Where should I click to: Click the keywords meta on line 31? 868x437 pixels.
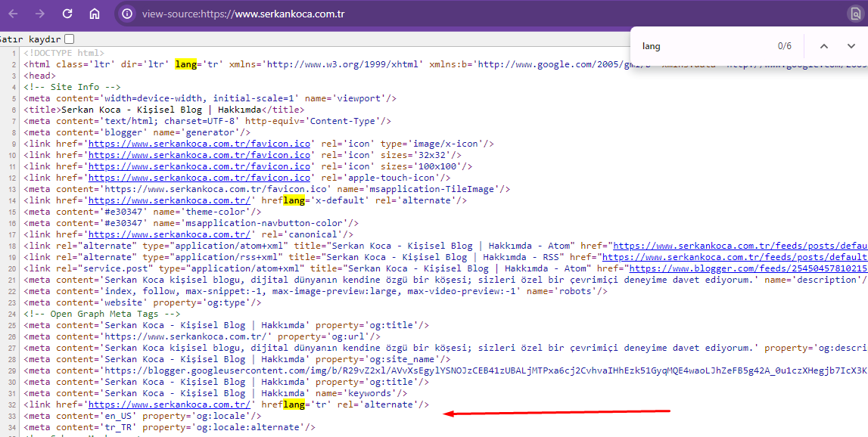coord(216,393)
